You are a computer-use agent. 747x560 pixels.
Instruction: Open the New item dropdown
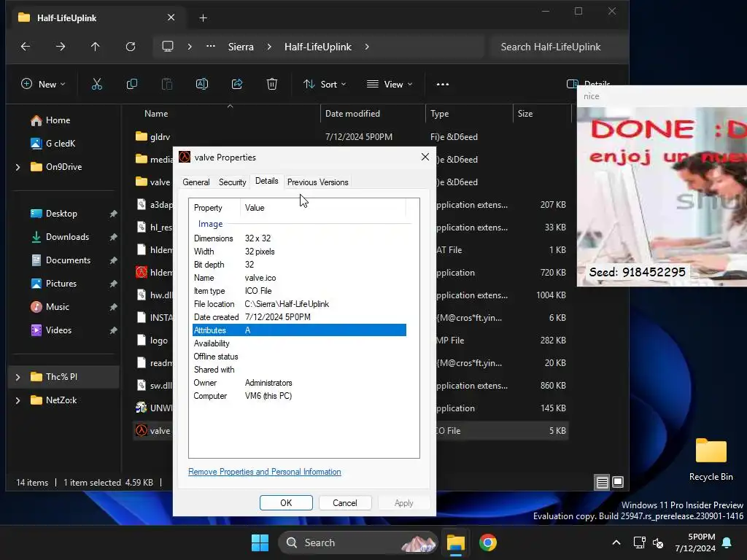coord(43,85)
